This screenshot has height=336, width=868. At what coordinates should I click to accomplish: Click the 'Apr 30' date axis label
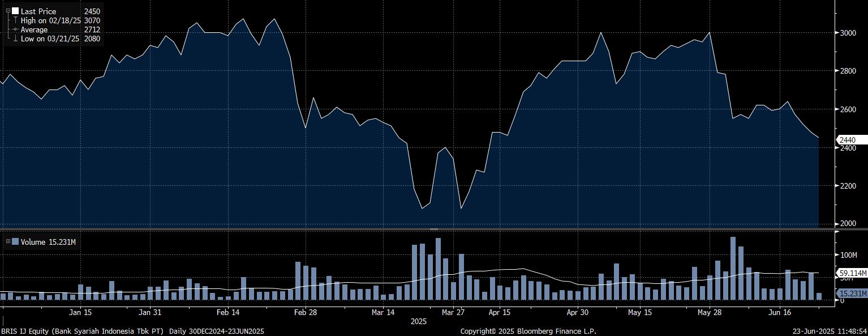pos(578,312)
